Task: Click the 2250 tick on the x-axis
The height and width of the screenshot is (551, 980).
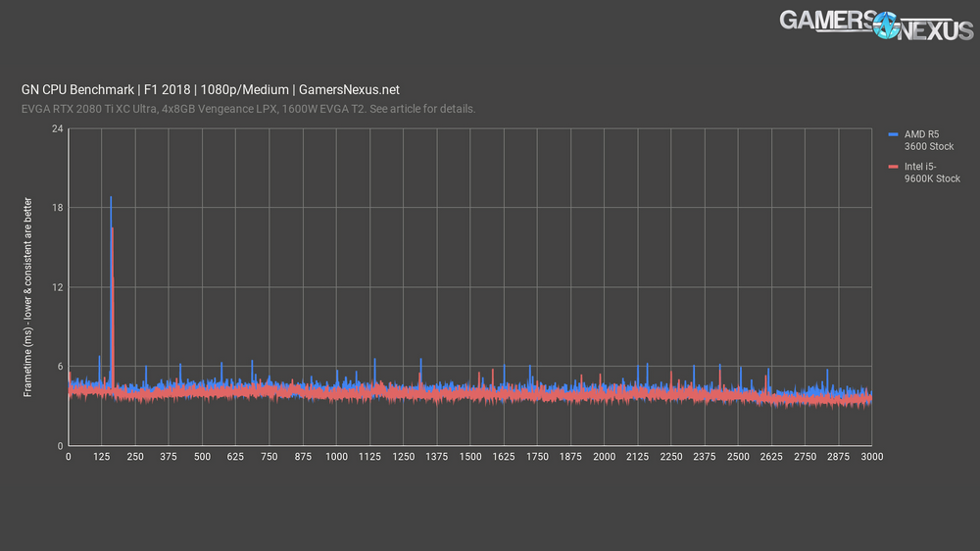Action: tap(671, 457)
